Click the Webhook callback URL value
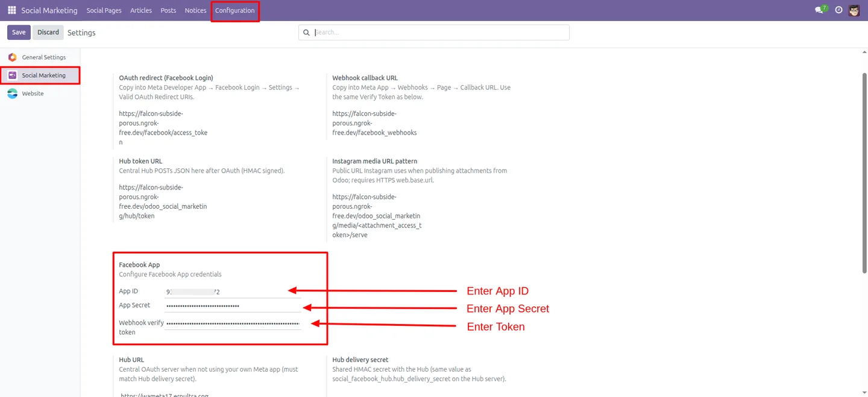The width and height of the screenshot is (868, 397). (x=374, y=123)
